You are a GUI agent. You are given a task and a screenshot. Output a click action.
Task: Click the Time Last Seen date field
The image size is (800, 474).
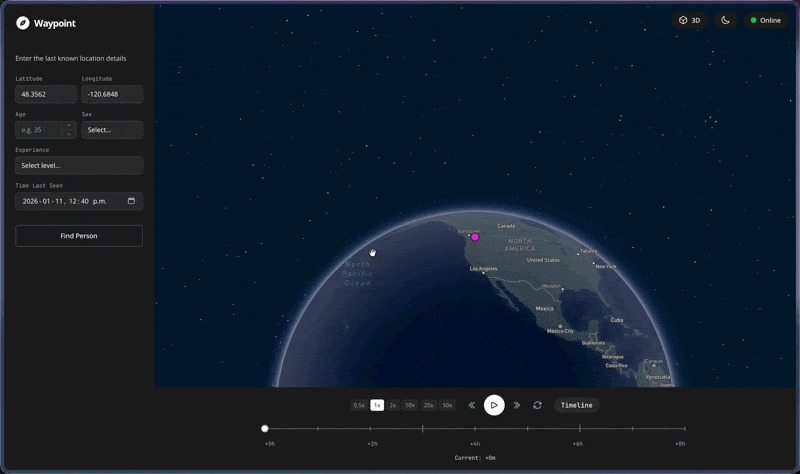tap(79, 201)
